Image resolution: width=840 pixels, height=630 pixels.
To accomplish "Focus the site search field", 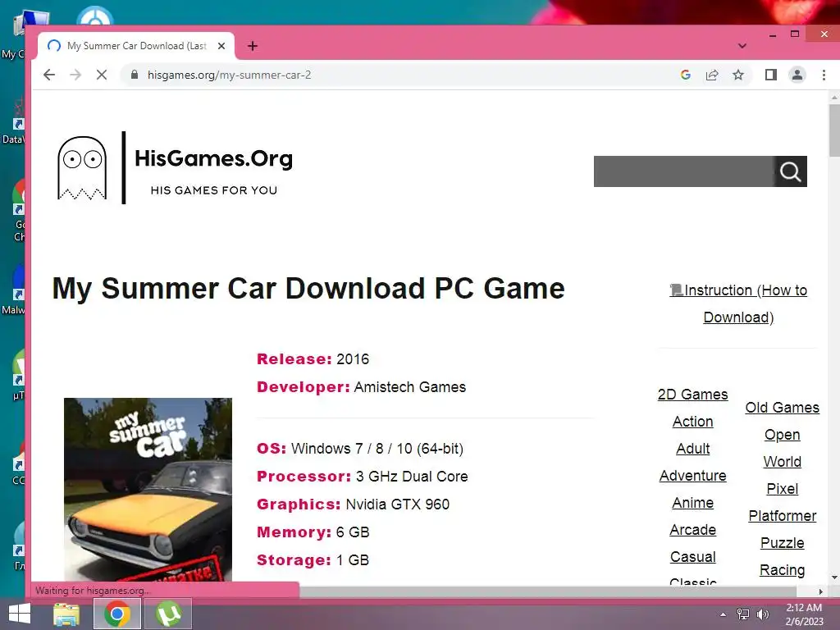I will click(683, 171).
